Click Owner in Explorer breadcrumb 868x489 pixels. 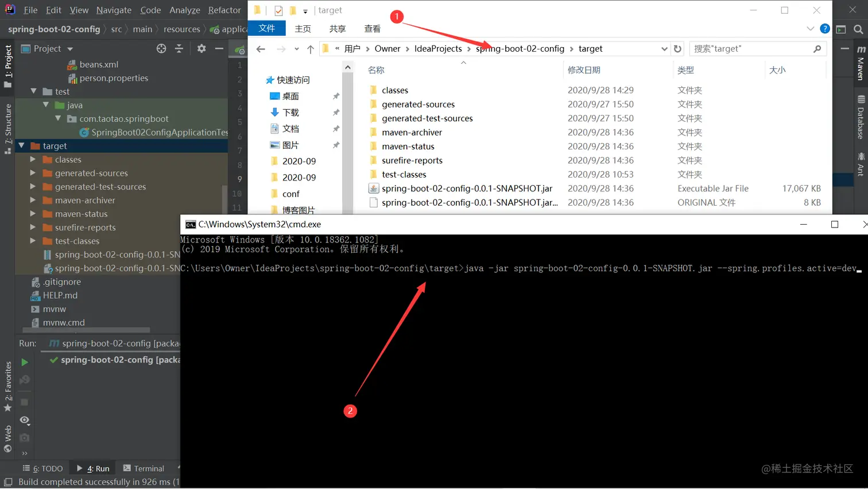pos(387,49)
